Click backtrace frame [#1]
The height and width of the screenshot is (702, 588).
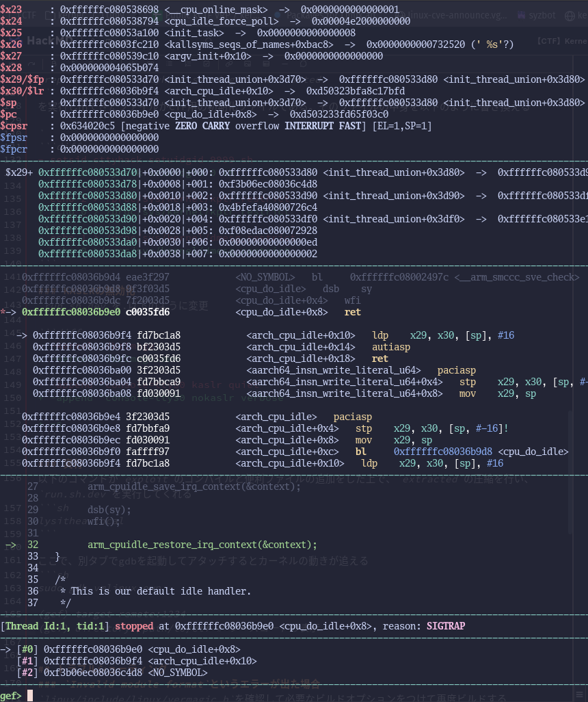point(137,661)
